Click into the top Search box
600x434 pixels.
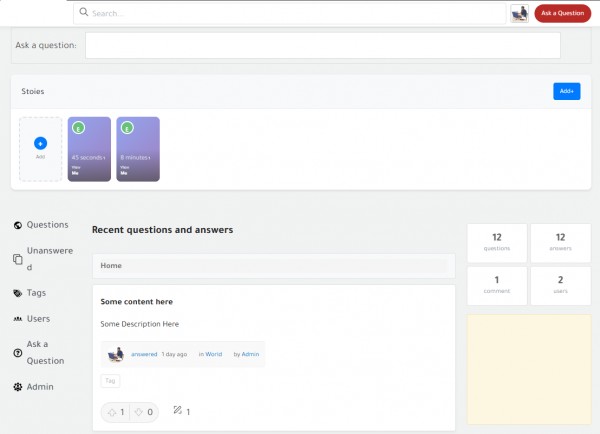point(290,13)
